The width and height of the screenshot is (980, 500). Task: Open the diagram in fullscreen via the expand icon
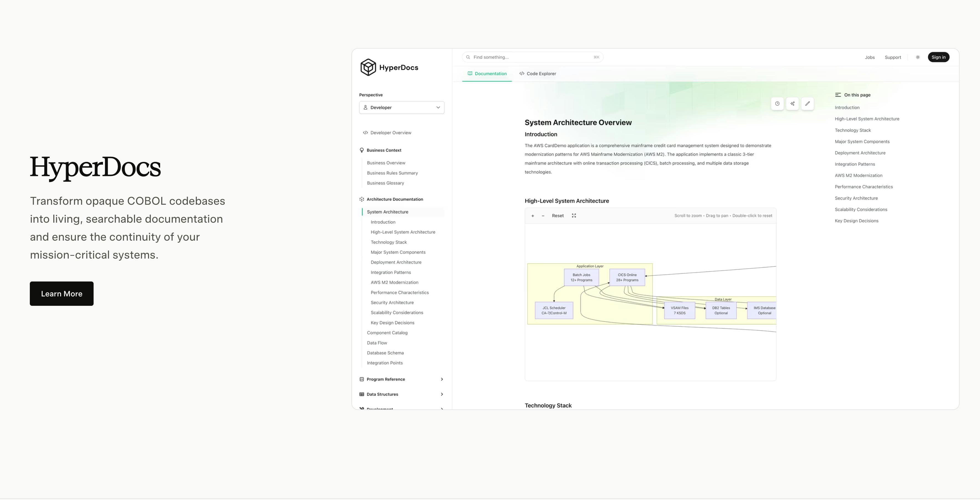(574, 215)
